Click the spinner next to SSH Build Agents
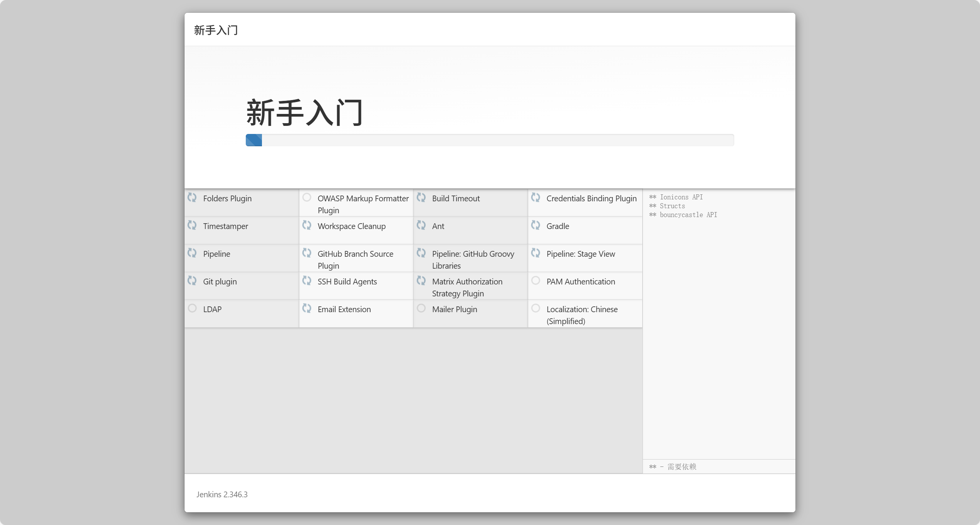Image resolution: width=980 pixels, height=525 pixels. 307,281
